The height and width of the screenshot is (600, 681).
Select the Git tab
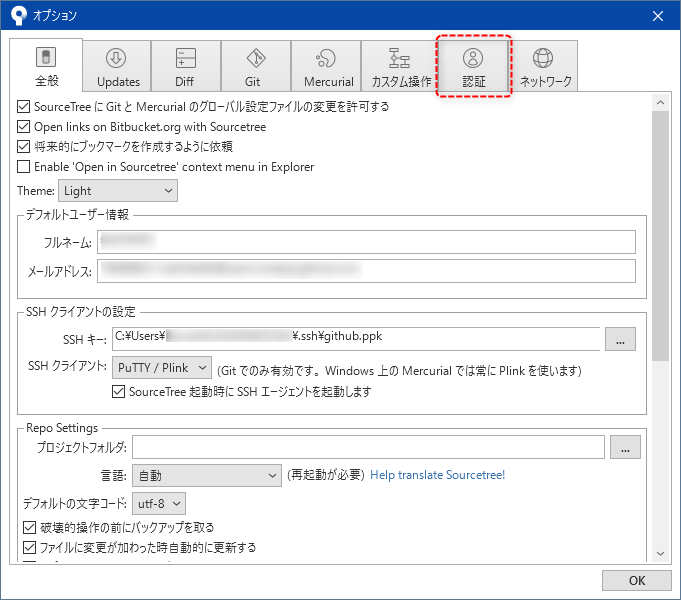(256, 66)
